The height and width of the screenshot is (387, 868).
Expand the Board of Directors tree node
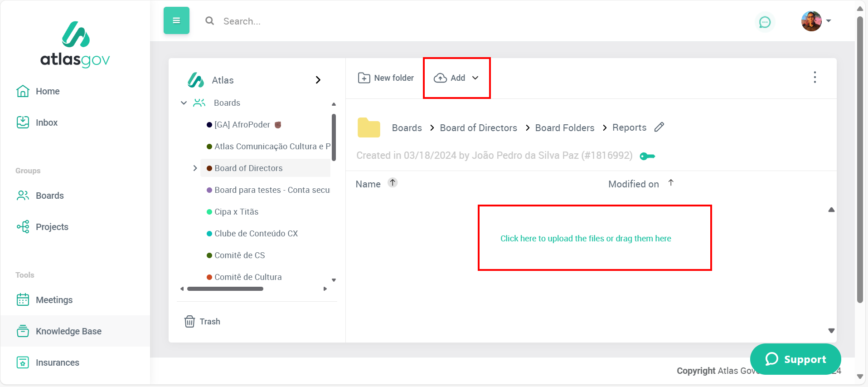click(x=195, y=168)
